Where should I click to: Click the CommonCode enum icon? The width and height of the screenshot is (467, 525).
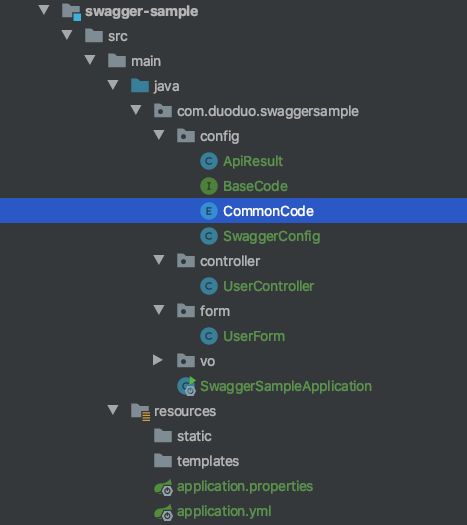tap(209, 211)
